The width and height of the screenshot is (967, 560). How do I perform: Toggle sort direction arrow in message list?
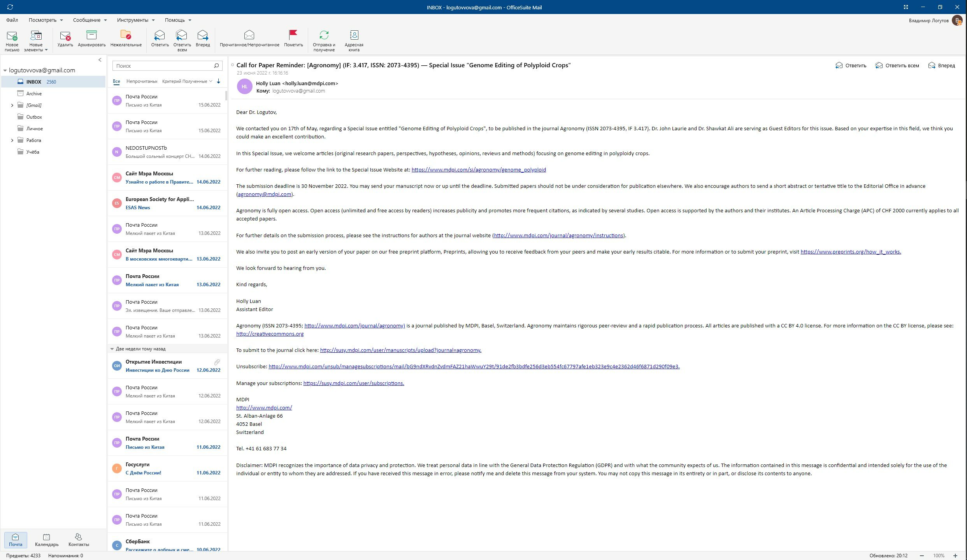click(219, 81)
